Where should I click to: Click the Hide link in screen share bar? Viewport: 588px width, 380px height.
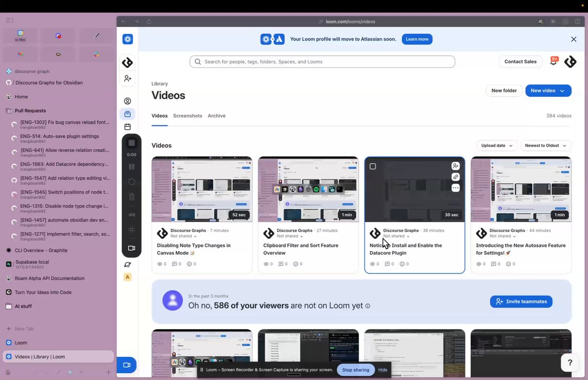[382, 370]
